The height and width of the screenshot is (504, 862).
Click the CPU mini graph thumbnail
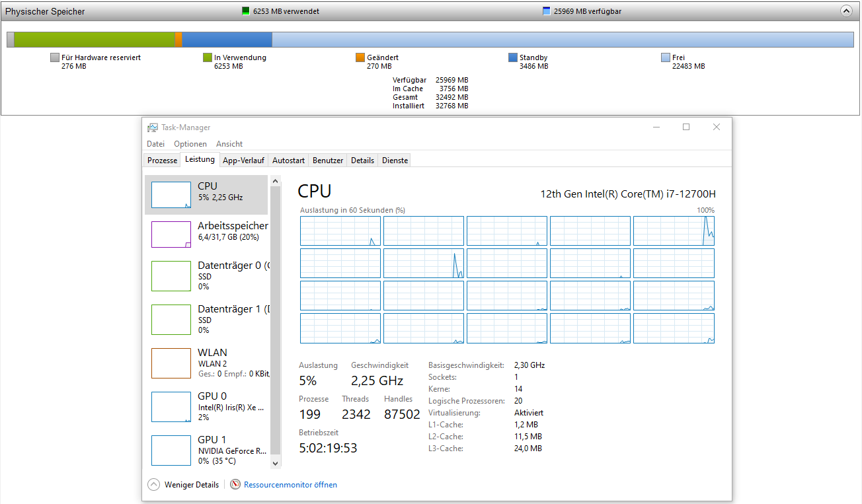(x=171, y=196)
